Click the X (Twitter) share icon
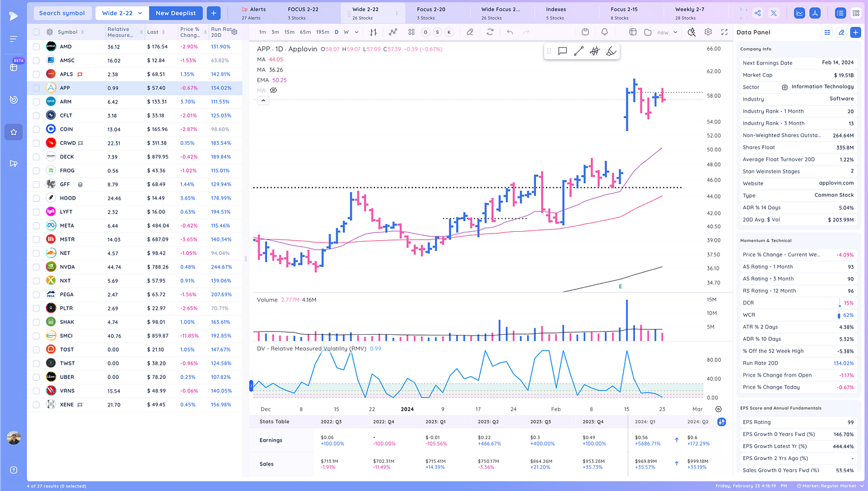The image size is (868, 491). 774,13
